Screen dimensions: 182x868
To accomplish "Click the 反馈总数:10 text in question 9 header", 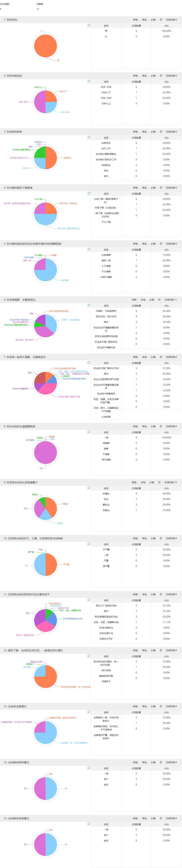I will click(x=171, y=482).
